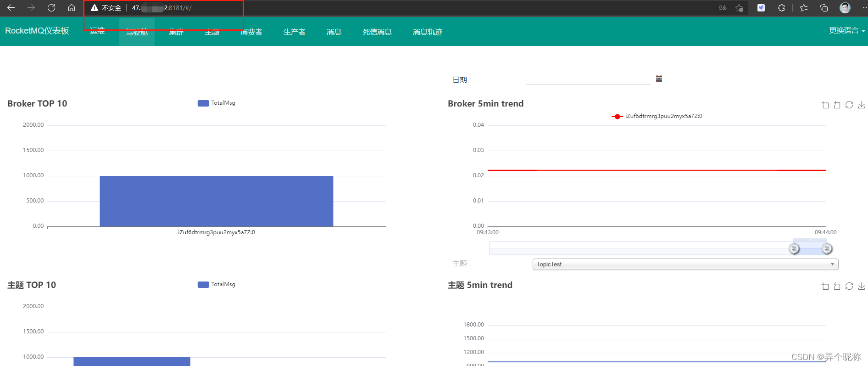Click the browser address bar URL
Image resolution: width=868 pixels, height=366 pixels.
click(161, 8)
